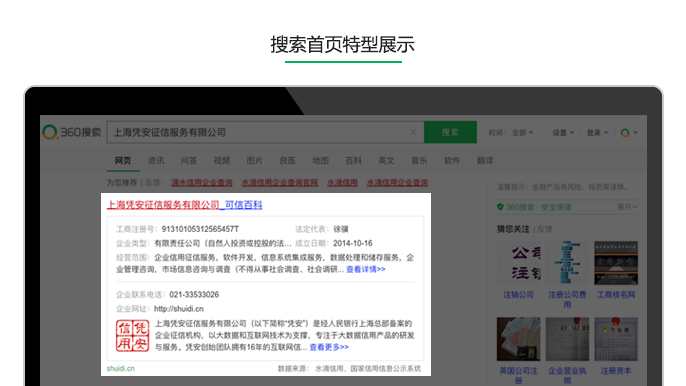Screen dimensions: 686x386
Task: Open the 注销公司 thumbnail image
Action: tap(518, 263)
